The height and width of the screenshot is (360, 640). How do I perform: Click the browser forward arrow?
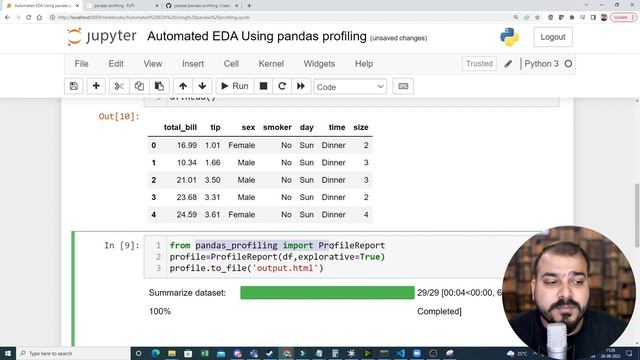18,18
